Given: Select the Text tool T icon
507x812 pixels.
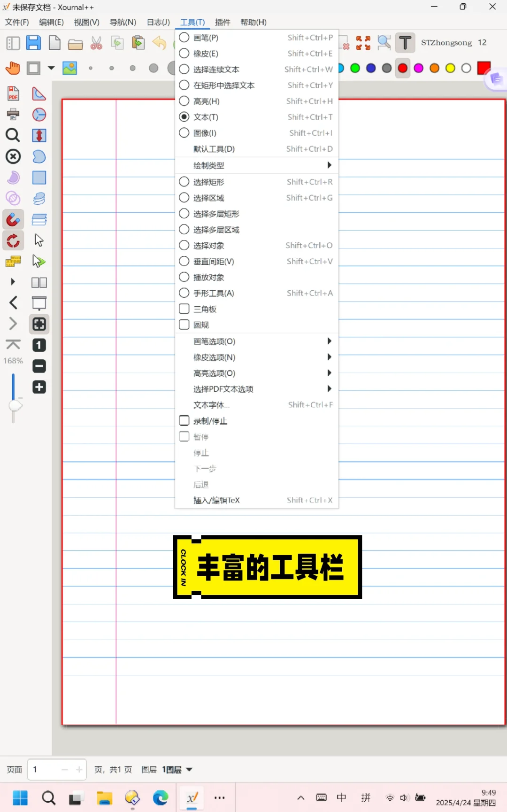Looking at the screenshot, I should click(405, 43).
